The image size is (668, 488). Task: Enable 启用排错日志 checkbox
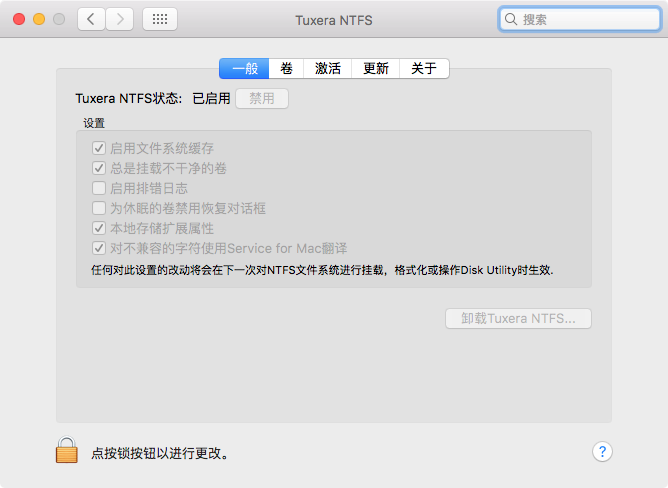[99, 188]
